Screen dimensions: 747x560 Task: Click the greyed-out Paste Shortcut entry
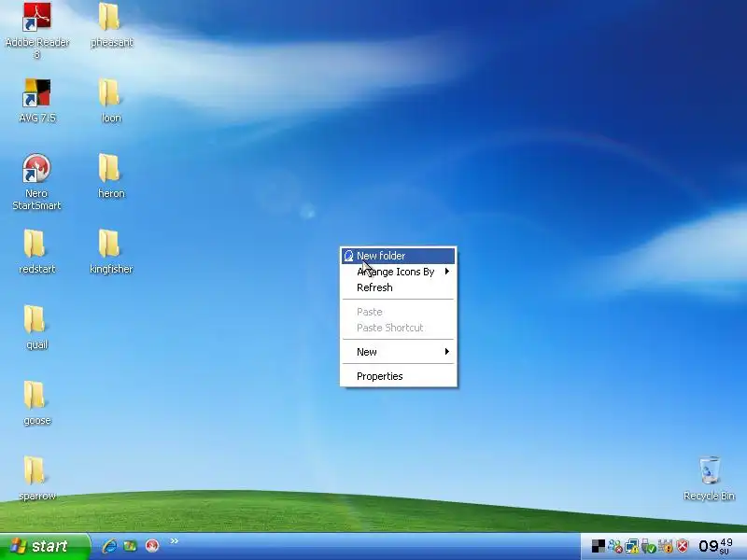pyautogui.click(x=399, y=328)
